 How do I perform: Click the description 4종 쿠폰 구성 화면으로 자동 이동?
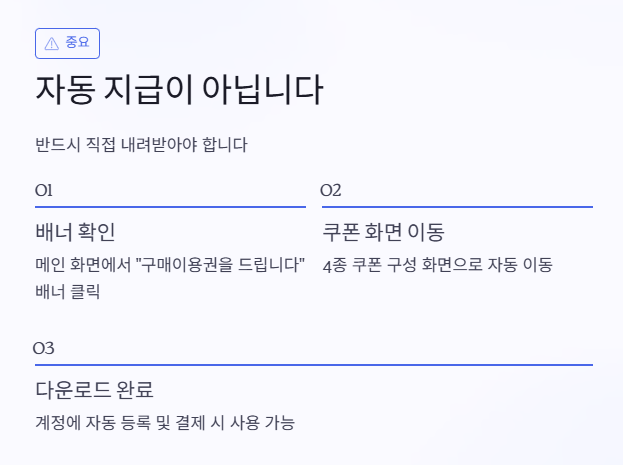[x=437, y=265]
